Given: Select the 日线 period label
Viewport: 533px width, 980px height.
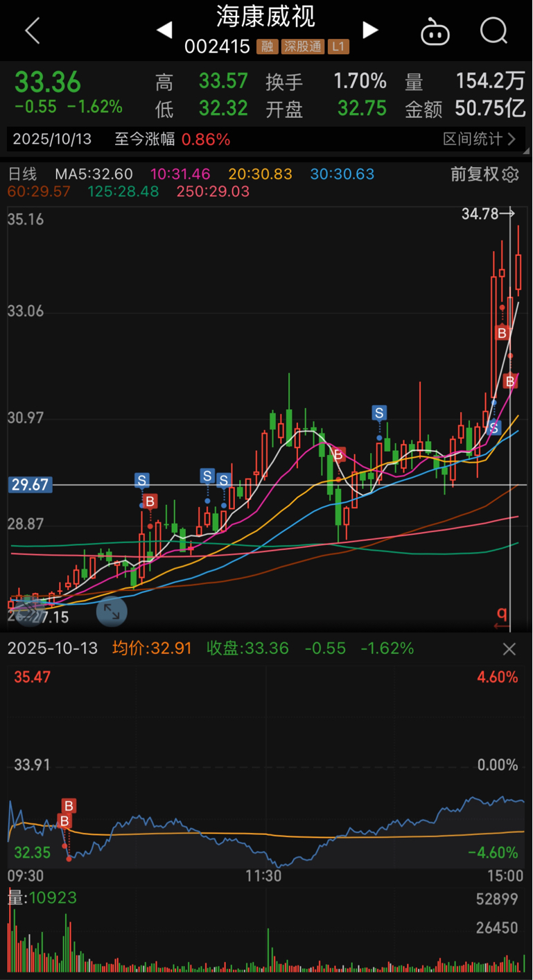Looking at the screenshot, I should pyautogui.click(x=22, y=174).
